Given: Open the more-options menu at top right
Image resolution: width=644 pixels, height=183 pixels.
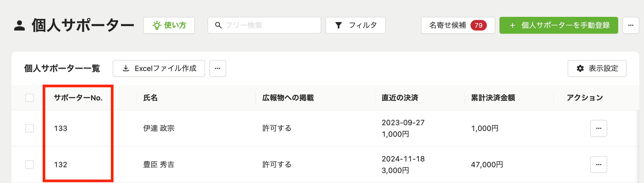Looking at the screenshot, I should pyautogui.click(x=631, y=25).
